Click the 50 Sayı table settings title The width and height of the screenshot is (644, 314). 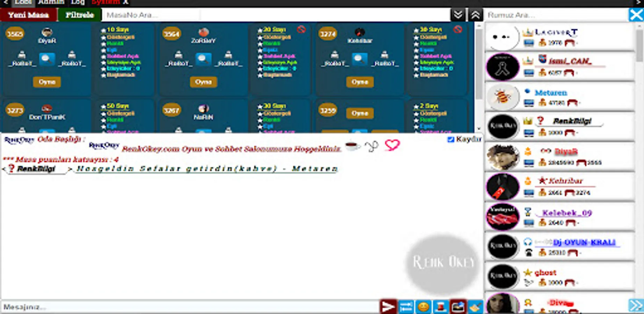(118, 106)
